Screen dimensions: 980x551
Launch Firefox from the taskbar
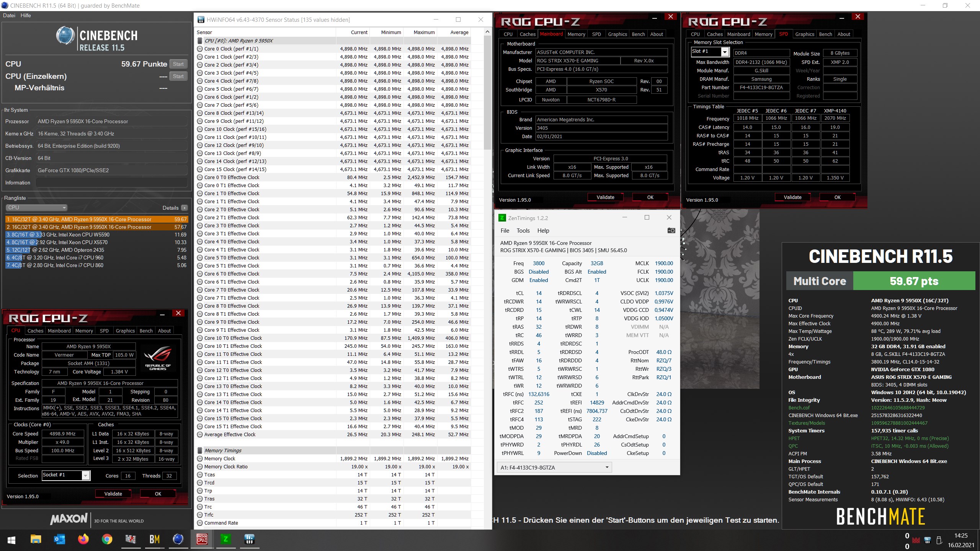click(83, 540)
